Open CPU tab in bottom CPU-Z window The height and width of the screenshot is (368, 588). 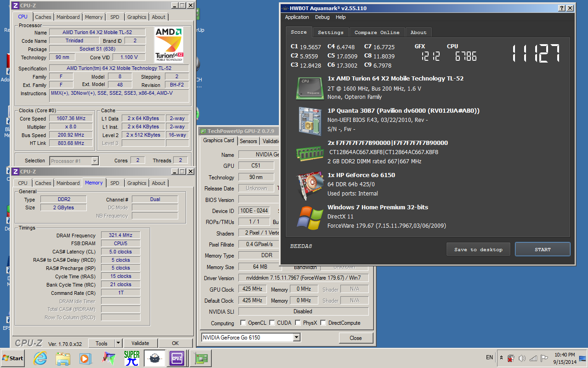23,183
